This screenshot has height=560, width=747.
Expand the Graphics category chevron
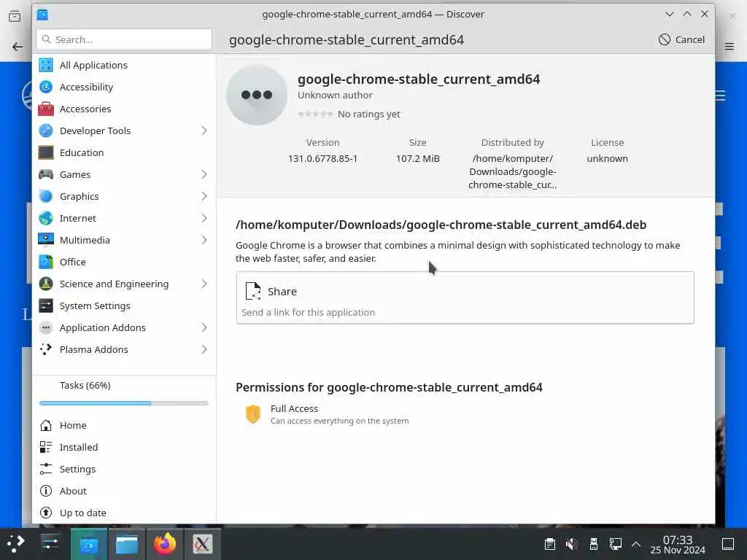coord(204,196)
